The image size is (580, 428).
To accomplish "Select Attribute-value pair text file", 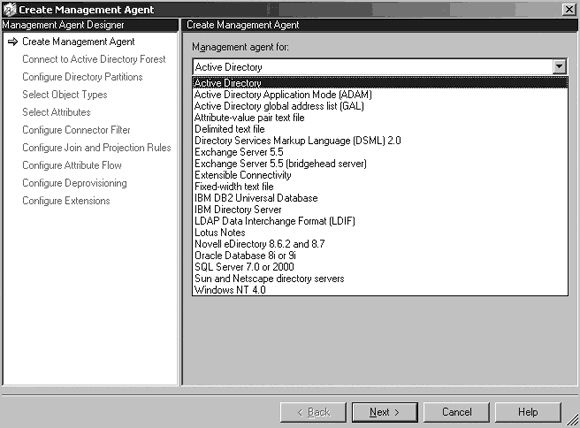I will coord(380,118).
